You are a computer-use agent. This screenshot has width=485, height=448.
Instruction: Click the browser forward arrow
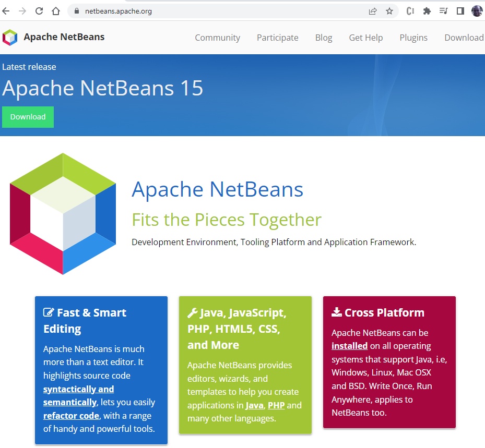tap(22, 11)
